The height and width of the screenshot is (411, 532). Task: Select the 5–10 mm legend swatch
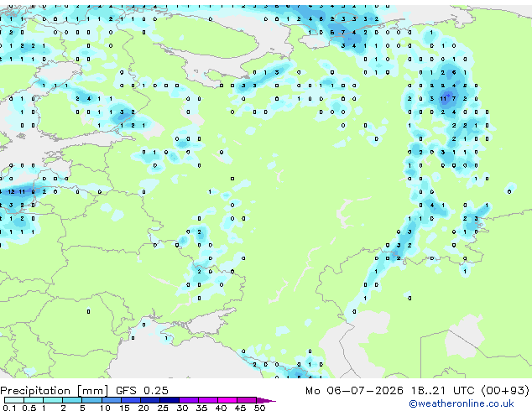tap(92, 400)
